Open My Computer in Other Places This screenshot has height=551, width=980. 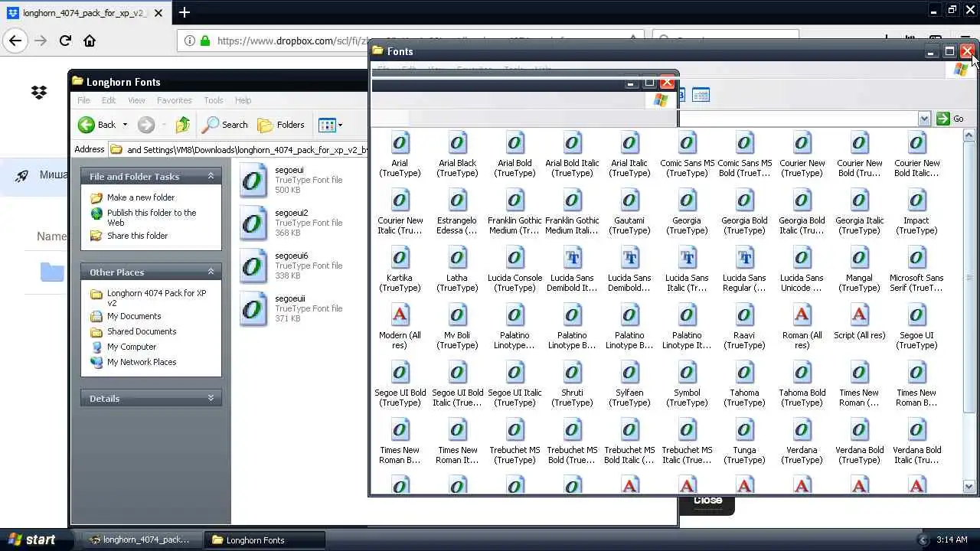point(132,347)
